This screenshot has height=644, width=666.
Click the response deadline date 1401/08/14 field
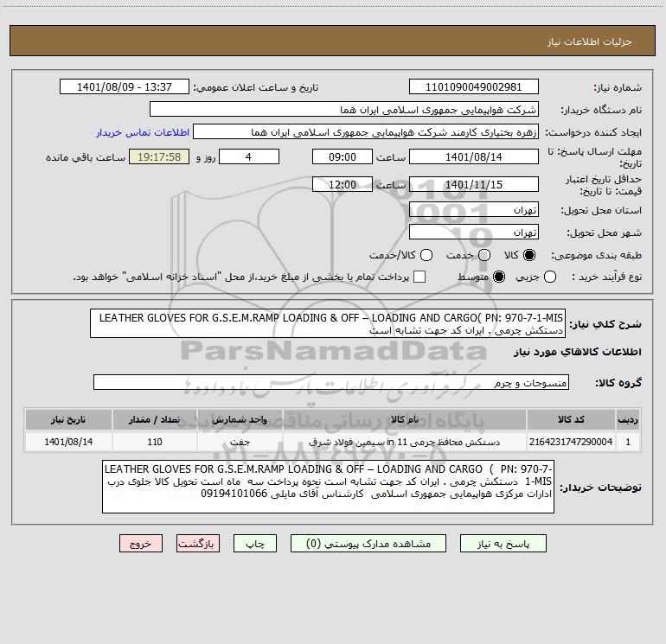pyautogui.click(x=474, y=156)
